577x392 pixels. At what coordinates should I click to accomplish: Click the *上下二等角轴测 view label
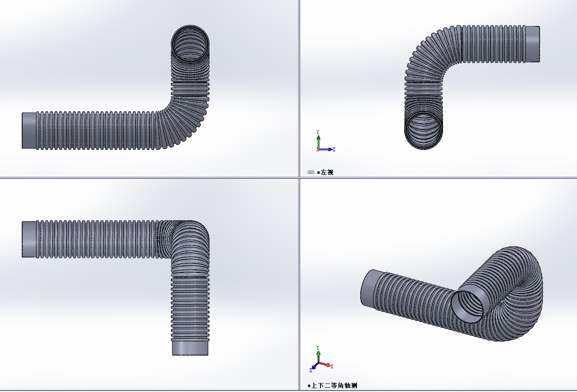point(332,386)
